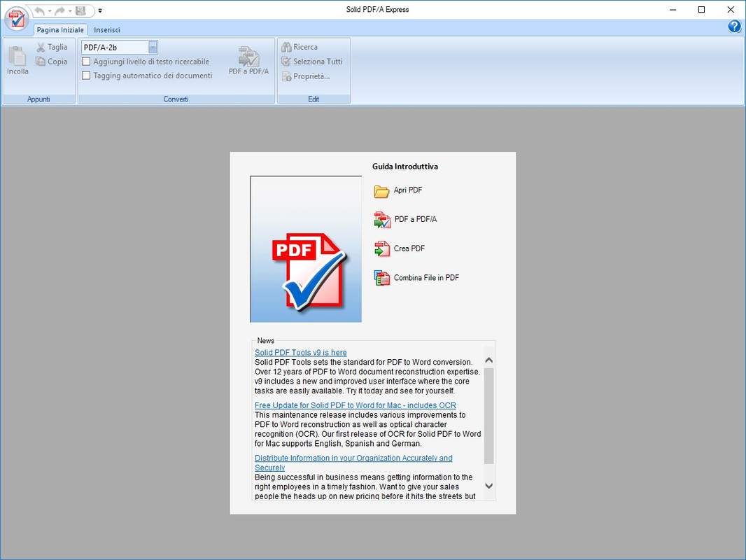The image size is (746, 560).
Task: Click the Save disk icon in quick access toolbar
Action: click(80, 10)
